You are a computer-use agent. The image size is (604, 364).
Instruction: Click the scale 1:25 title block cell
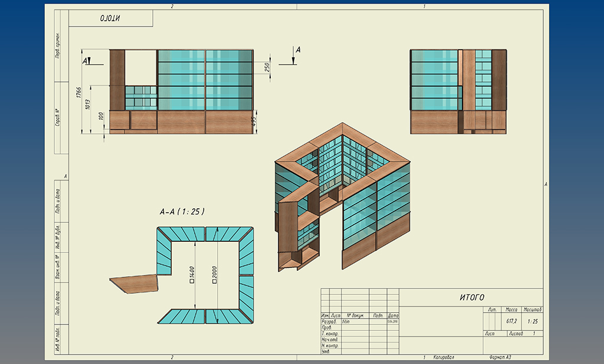533,322
